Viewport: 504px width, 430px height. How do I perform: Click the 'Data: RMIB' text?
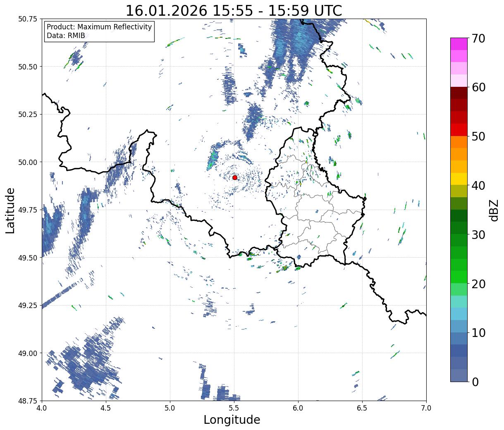click(66, 36)
